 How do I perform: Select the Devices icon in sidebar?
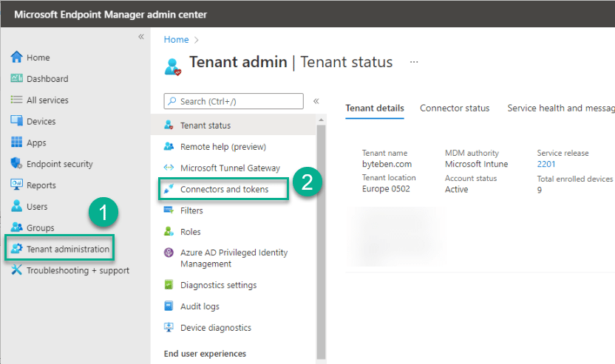(x=17, y=121)
